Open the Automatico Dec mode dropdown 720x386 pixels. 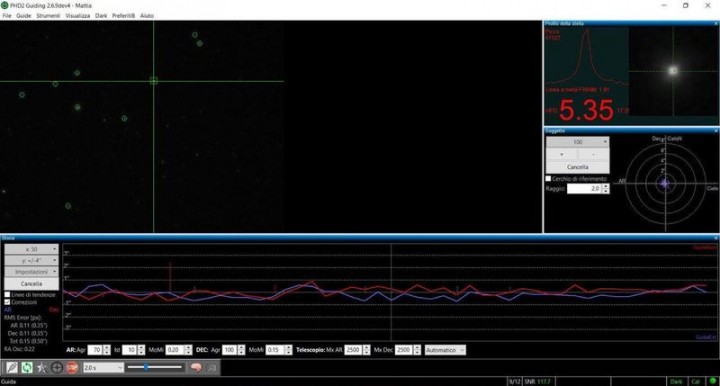445,350
